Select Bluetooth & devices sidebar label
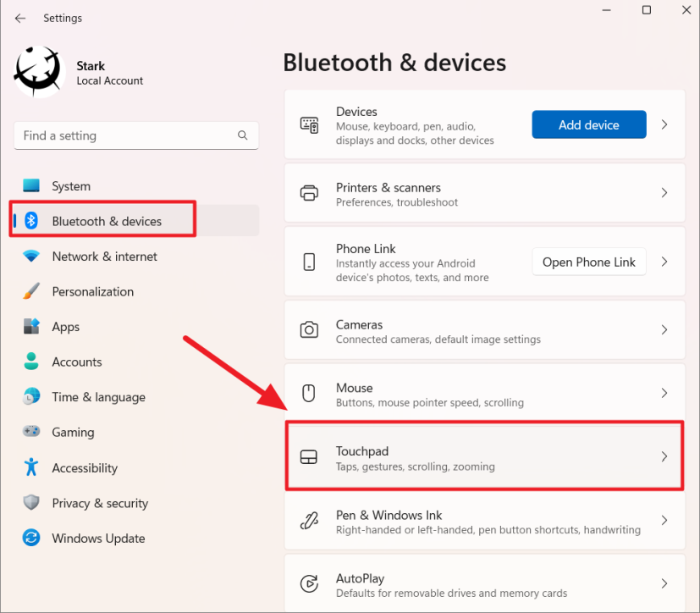 click(107, 222)
